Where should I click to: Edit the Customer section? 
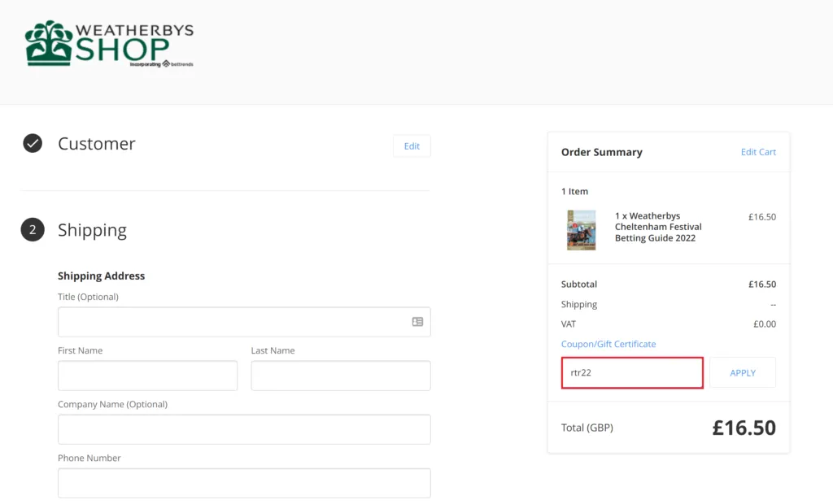pyautogui.click(x=412, y=146)
